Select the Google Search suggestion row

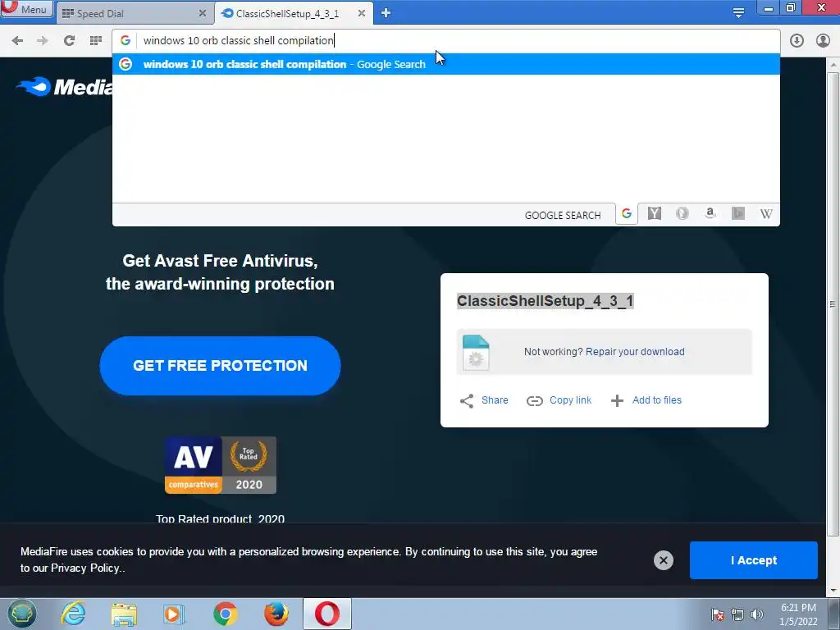point(445,64)
